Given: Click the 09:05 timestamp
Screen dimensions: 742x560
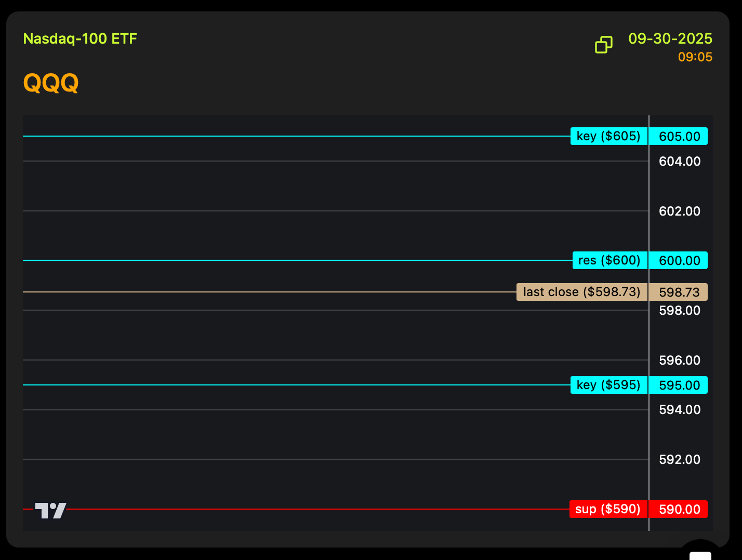Looking at the screenshot, I should [x=695, y=57].
